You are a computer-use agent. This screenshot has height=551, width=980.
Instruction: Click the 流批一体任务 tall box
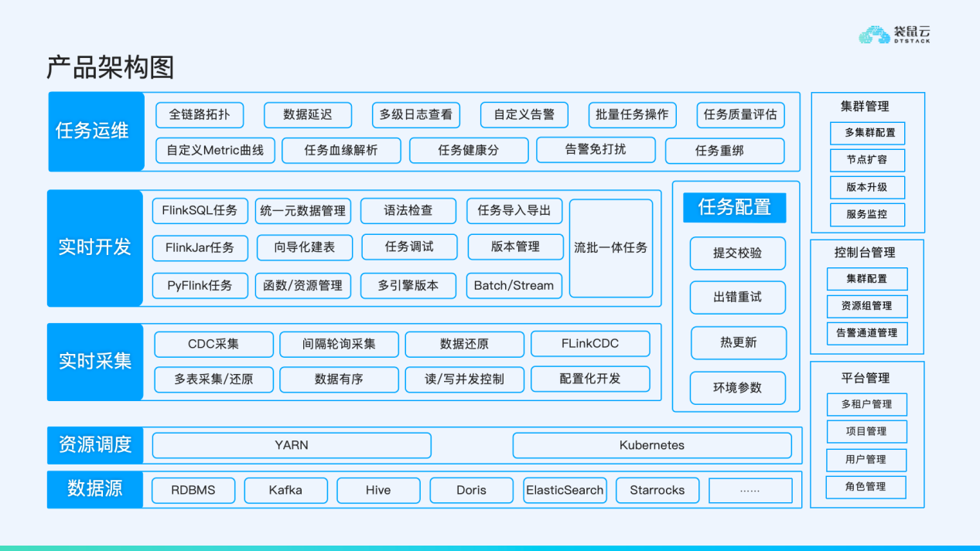pyautogui.click(x=610, y=248)
